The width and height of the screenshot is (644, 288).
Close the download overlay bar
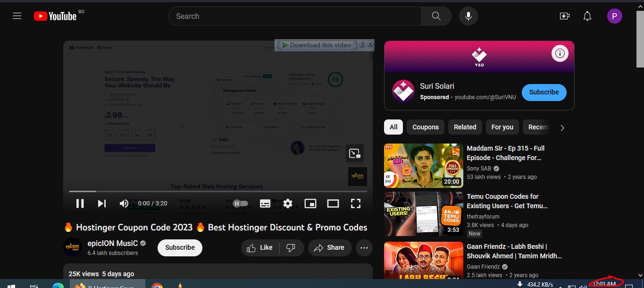pos(370,44)
